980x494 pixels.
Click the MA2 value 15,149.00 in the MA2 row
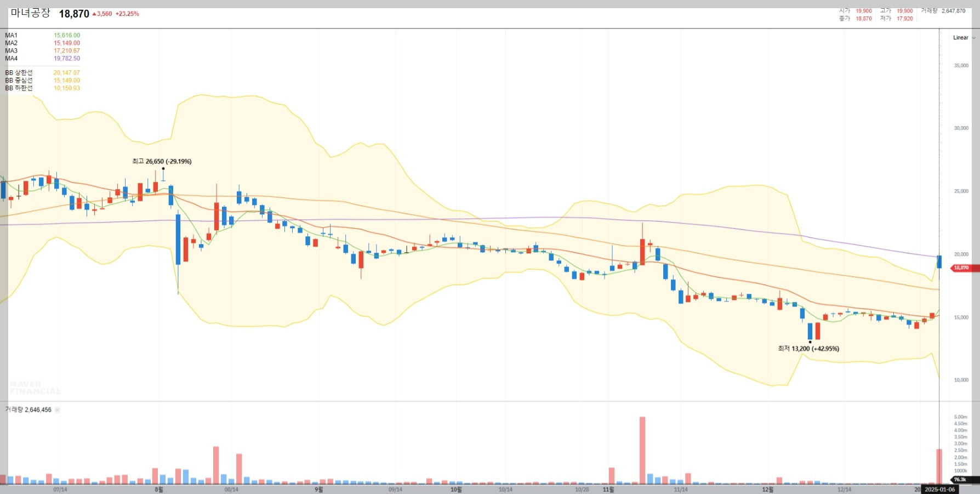tap(67, 43)
